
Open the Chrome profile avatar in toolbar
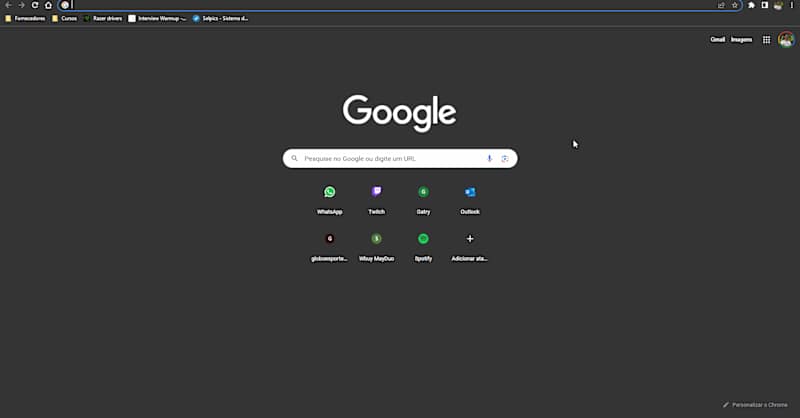(x=778, y=5)
